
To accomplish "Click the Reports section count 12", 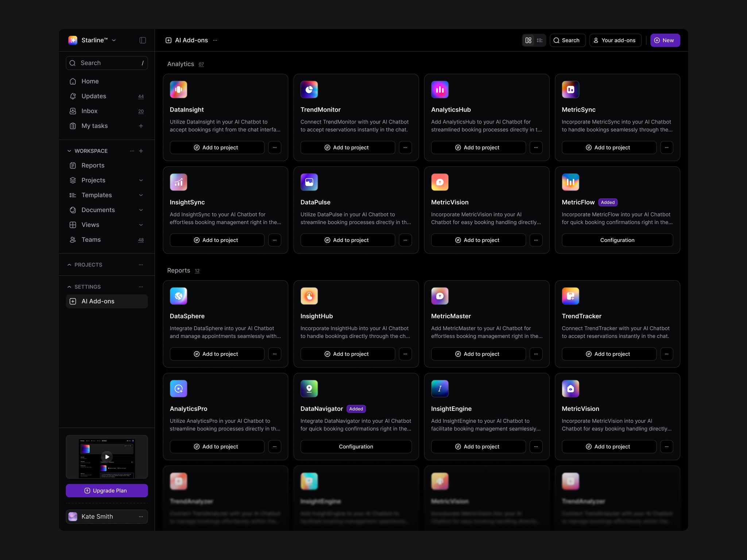I will point(197,271).
